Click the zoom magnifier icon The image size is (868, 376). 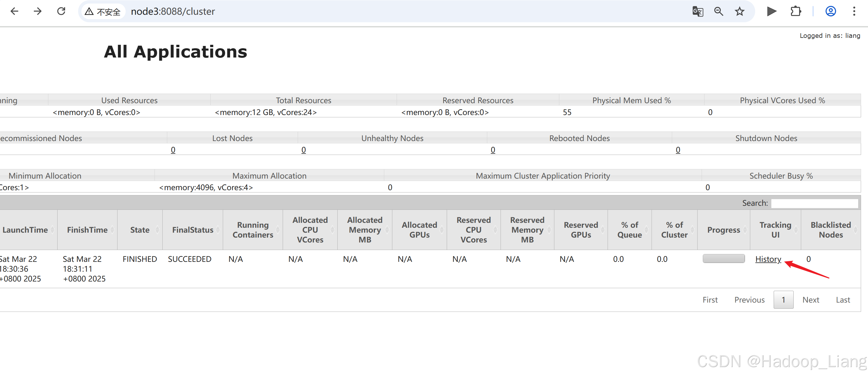(x=718, y=12)
